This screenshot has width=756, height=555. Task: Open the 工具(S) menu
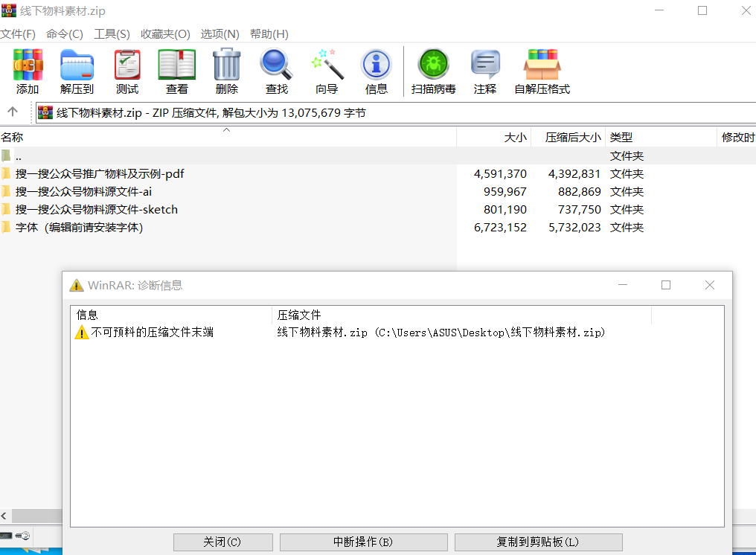coord(112,33)
